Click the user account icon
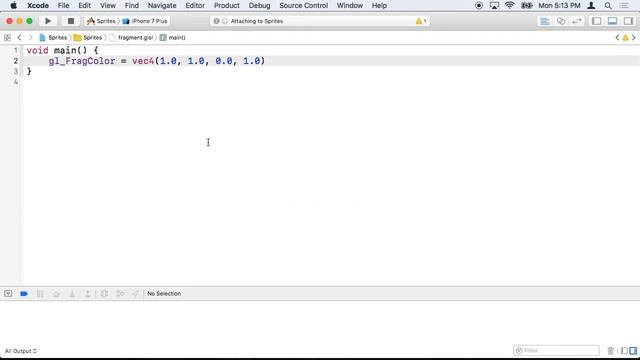This screenshot has width=640, height=360. pyautogui.click(x=591, y=6)
